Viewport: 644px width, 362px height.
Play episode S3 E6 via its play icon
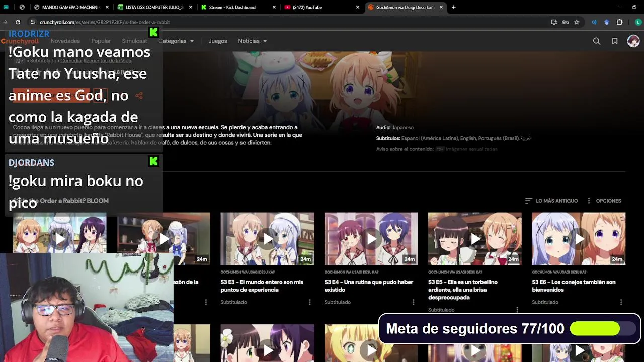tap(579, 239)
